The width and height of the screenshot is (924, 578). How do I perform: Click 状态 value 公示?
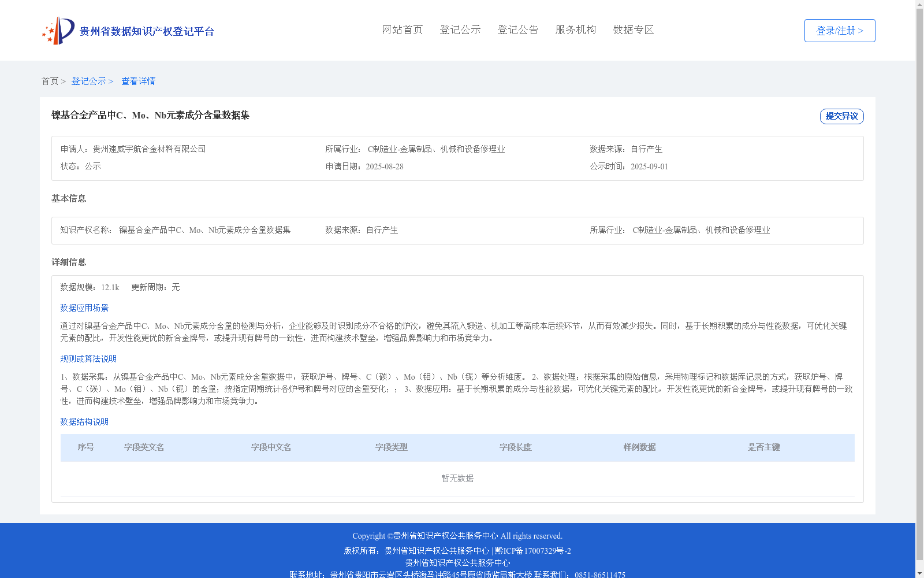(x=92, y=166)
